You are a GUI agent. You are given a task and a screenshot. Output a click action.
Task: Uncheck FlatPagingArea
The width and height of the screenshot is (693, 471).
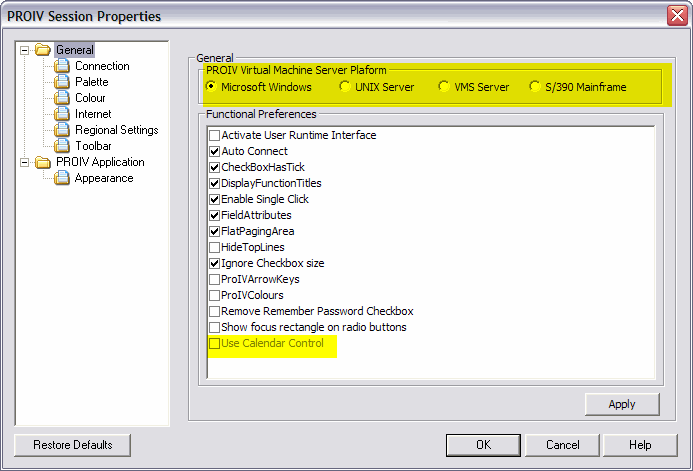[x=214, y=231]
